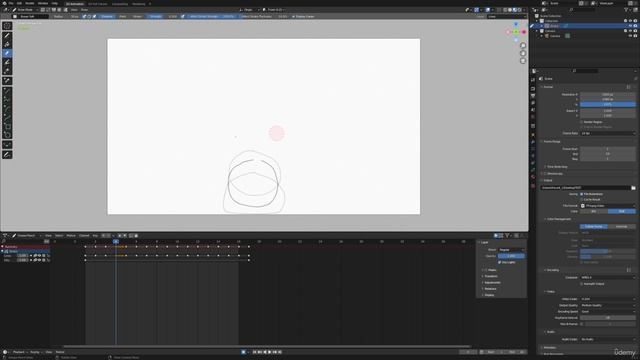Open the Render menu

tap(30, 3)
